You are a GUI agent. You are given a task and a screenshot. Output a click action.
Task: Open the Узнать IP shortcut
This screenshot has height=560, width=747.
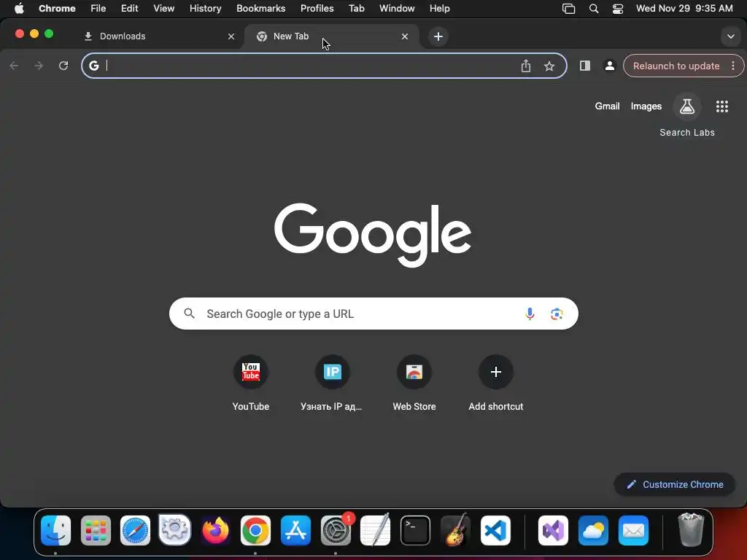coord(332,384)
